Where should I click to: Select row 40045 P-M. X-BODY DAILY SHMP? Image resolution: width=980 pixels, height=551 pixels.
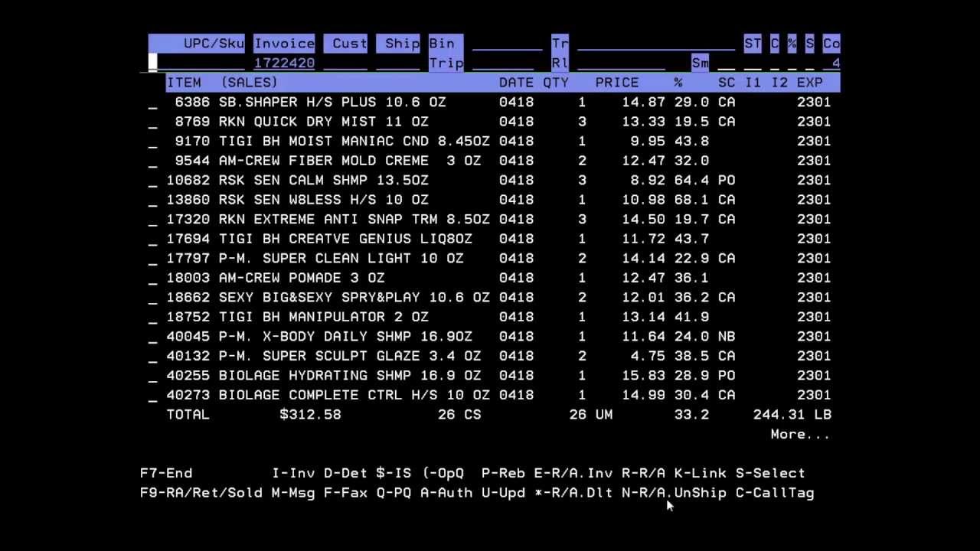point(489,337)
